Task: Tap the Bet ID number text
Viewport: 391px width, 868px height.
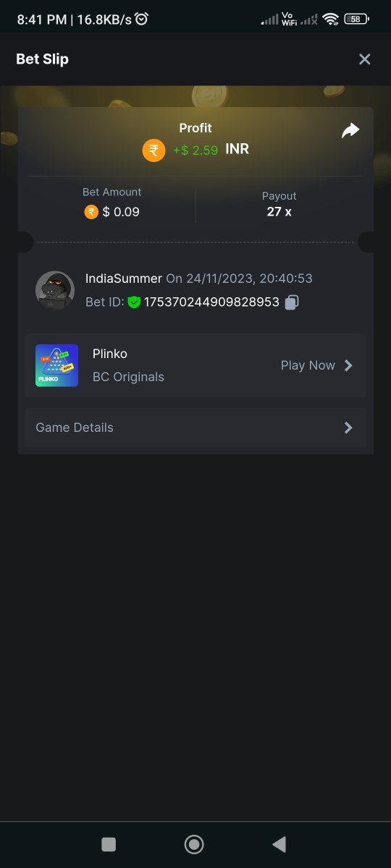Action: pyautogui.click(x=211, y=302)
